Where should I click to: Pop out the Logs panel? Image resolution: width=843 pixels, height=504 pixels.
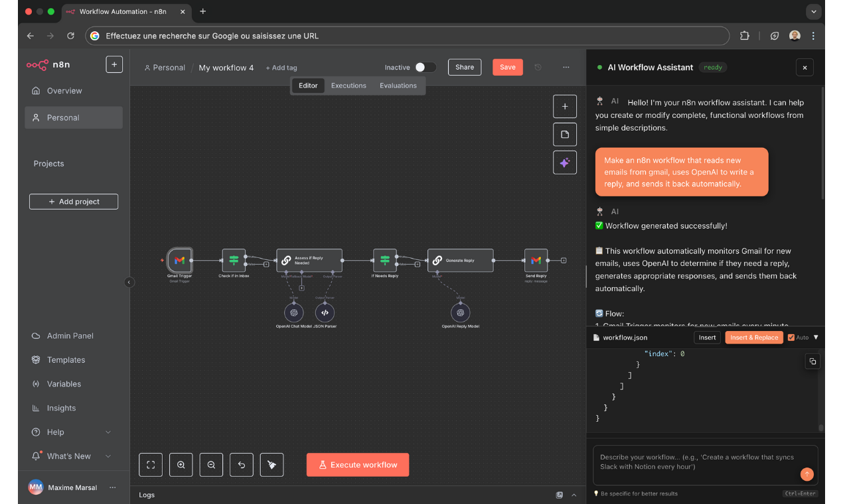tap(560, 495)
